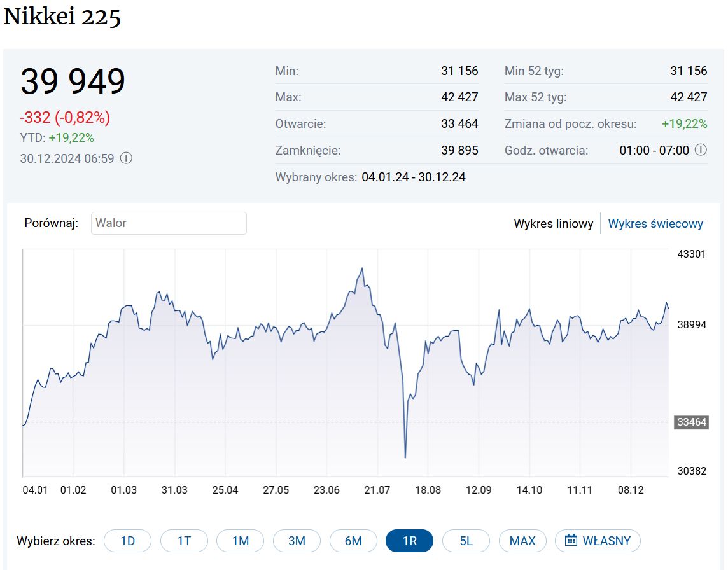
Task: Choose the 3M time range
Action: [297, 541]
